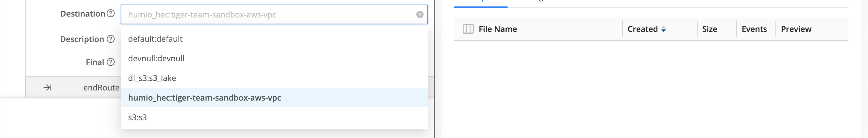The image size is (868, 138).
Task: Toggle the sort arrows on Created column
Action: coord(664,29)
